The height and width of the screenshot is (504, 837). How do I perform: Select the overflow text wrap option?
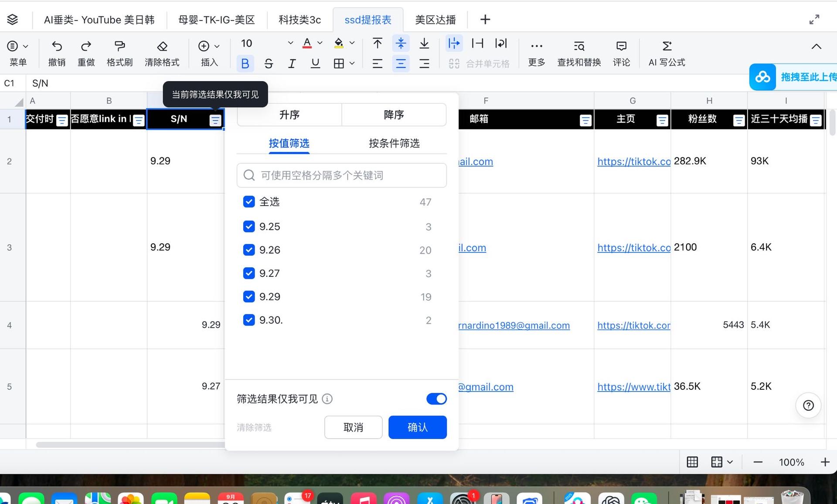454,43
